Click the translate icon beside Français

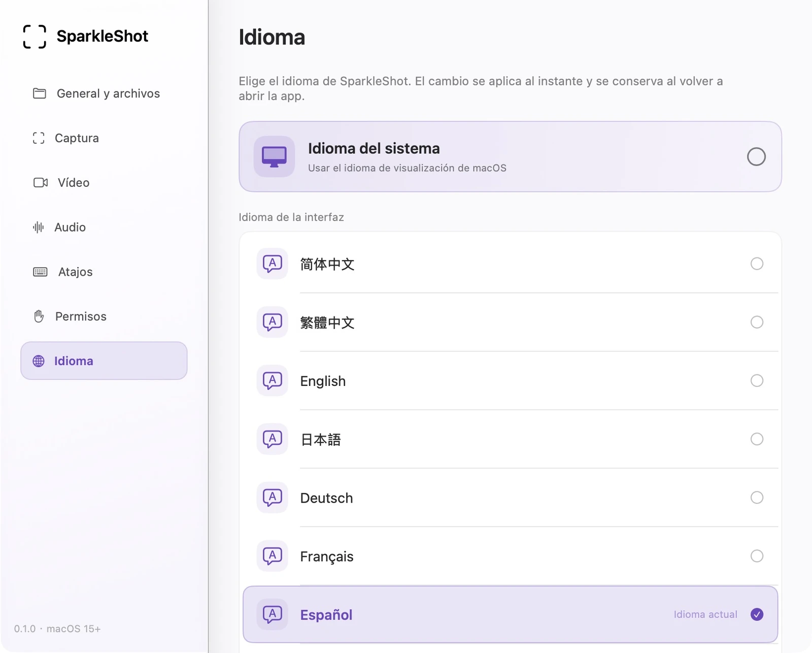pyautogui.click(x=273, y=556)
